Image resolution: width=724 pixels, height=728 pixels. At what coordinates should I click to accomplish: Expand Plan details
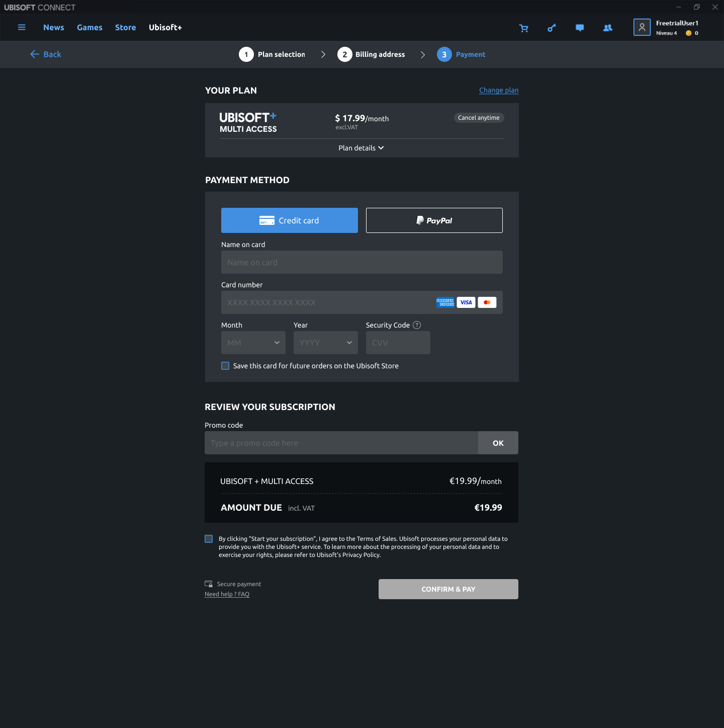(361, 148)
